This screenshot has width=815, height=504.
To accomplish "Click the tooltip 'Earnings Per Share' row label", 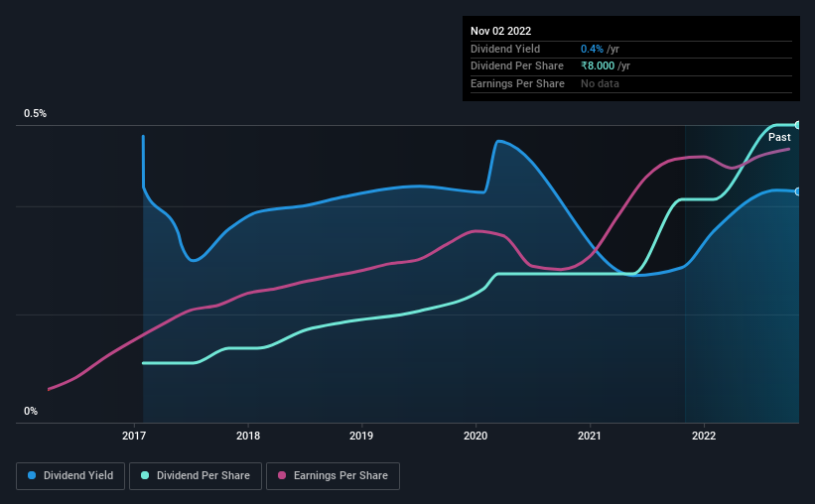I will pyautogui.click(x=517, y=83).
